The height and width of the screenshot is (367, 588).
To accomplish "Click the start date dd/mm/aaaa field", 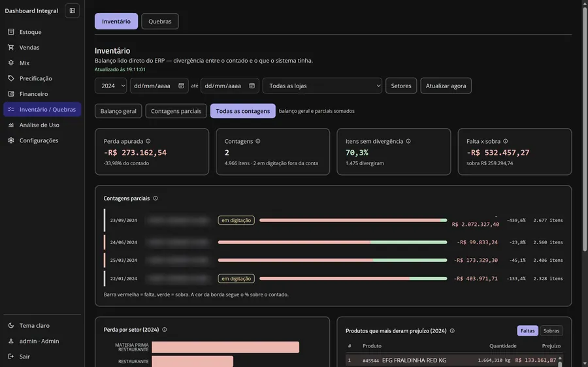I will pos(159,86).
